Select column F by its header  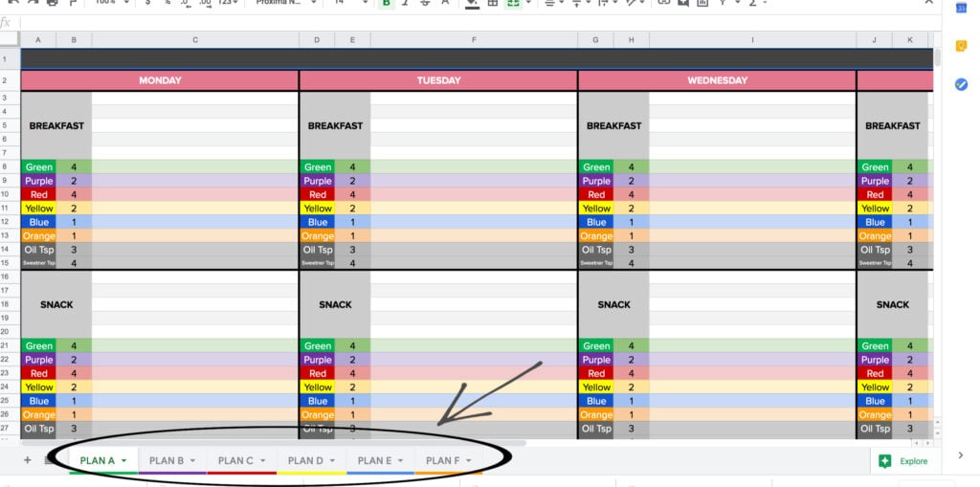click(474, 40)
